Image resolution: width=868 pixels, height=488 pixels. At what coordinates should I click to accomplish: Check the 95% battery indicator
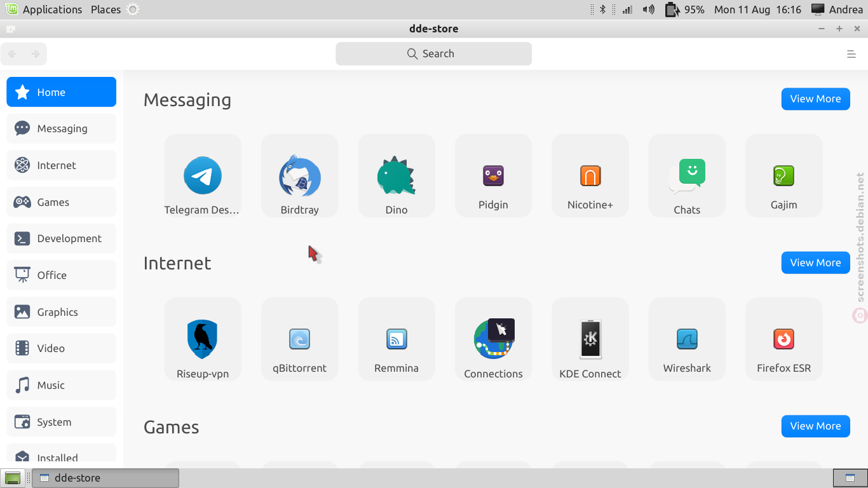pyautogui.click(x=685, y=10)
